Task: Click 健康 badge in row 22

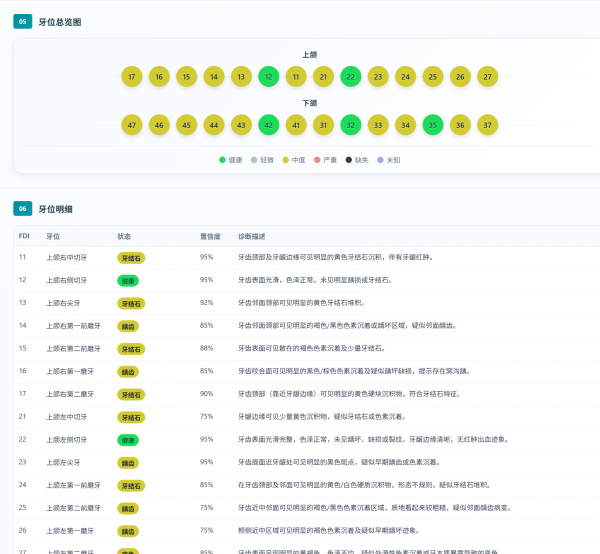Action: pos(128,440)
